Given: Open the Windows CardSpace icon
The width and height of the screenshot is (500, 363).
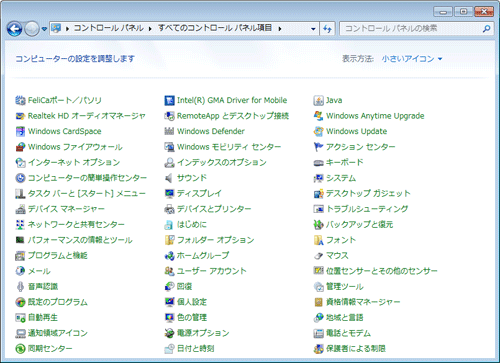Looking at the screenshot, I should [20, 131].
